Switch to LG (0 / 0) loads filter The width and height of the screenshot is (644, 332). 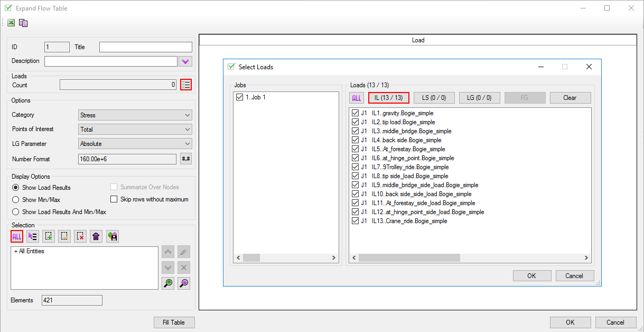(x=479, y=98)
